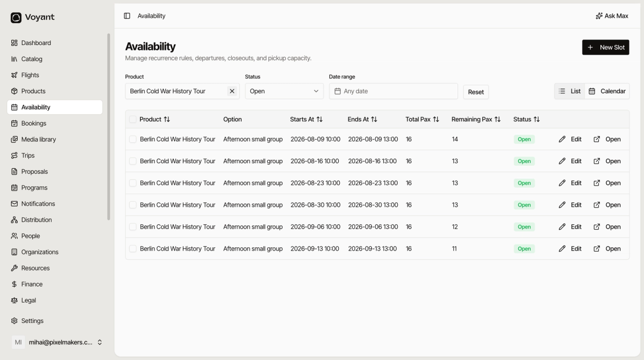
Task: Switch to List view
Action: (570, 91)
